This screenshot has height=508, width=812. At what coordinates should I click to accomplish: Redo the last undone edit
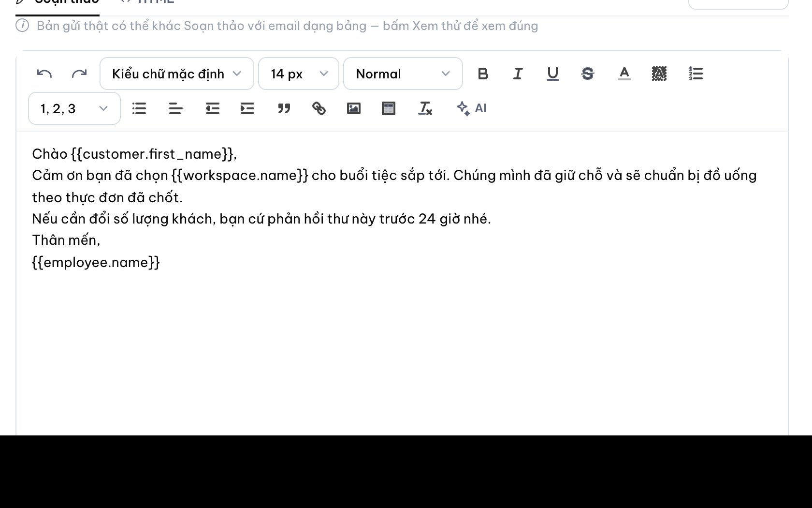click(79, 74)
